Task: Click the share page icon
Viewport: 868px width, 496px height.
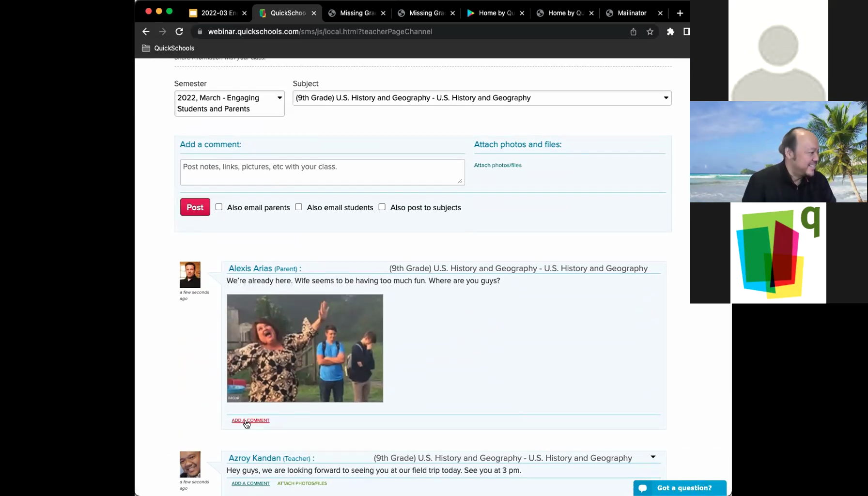Action: [x=633, y=31]
